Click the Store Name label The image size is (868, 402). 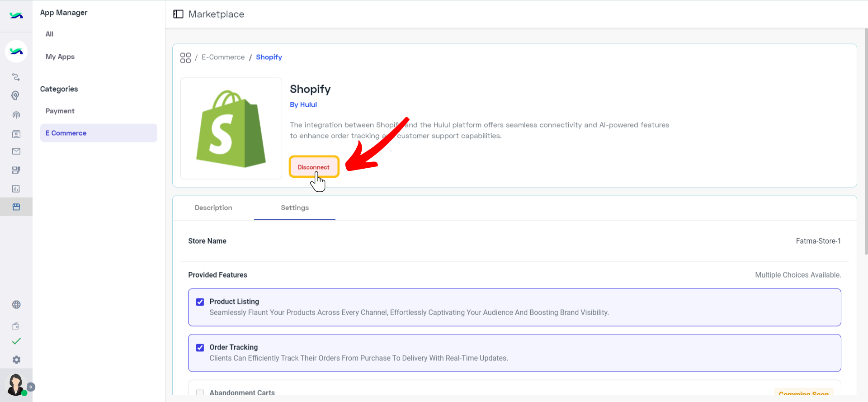[x=207, y=241]
